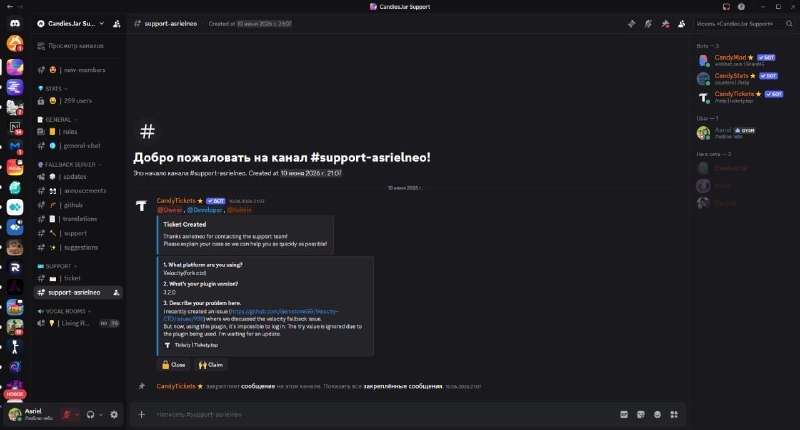Click the закреплённые сообщения link
This screenshot has width=800, height=430.
tap(403, 387)
